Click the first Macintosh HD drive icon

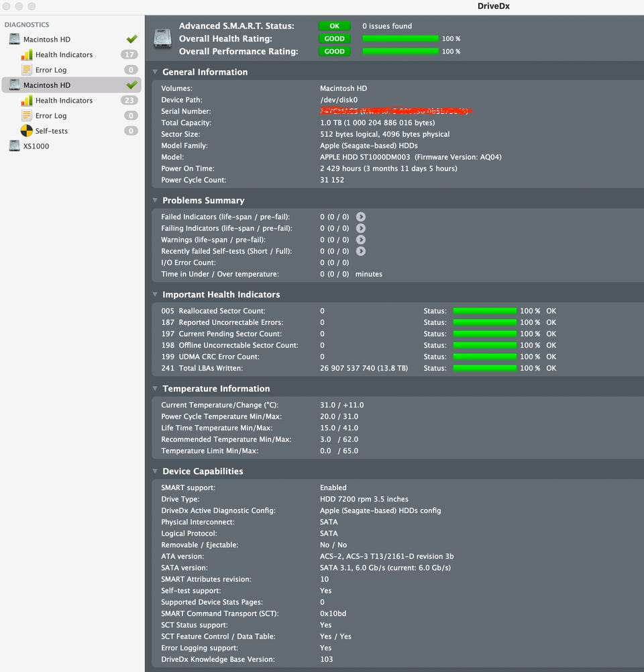[x=15, y=39]
